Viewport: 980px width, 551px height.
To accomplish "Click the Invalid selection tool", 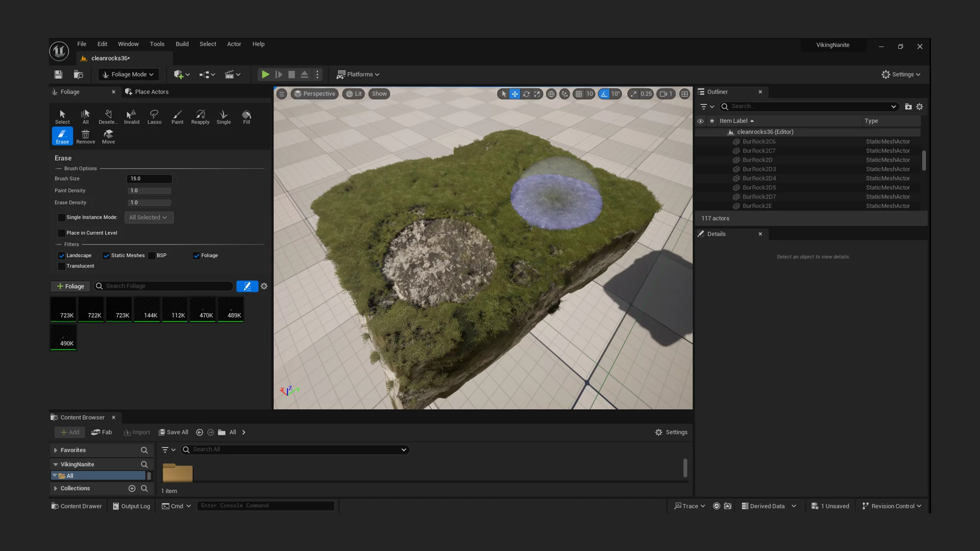I will (131, 117).
